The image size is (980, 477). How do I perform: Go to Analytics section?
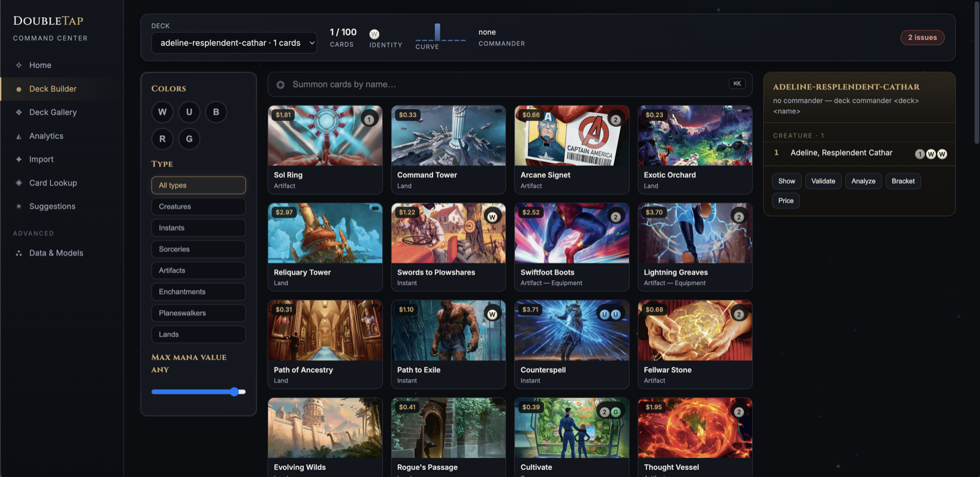click(61, 136)
